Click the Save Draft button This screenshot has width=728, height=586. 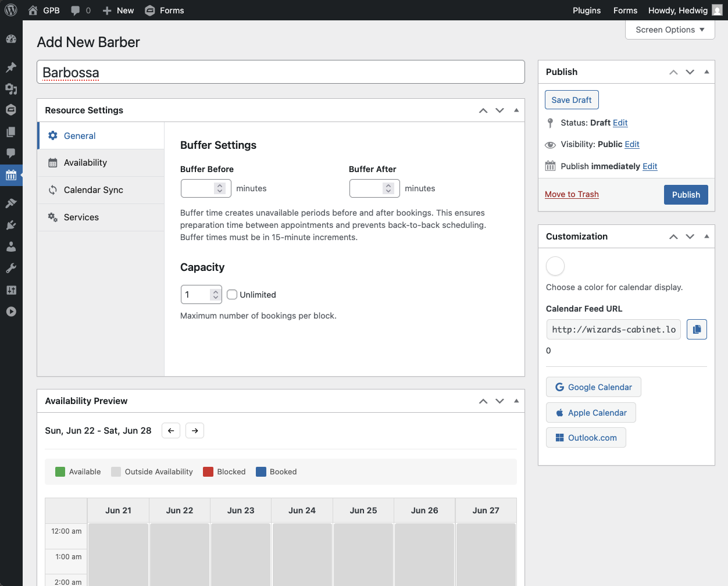572,100
